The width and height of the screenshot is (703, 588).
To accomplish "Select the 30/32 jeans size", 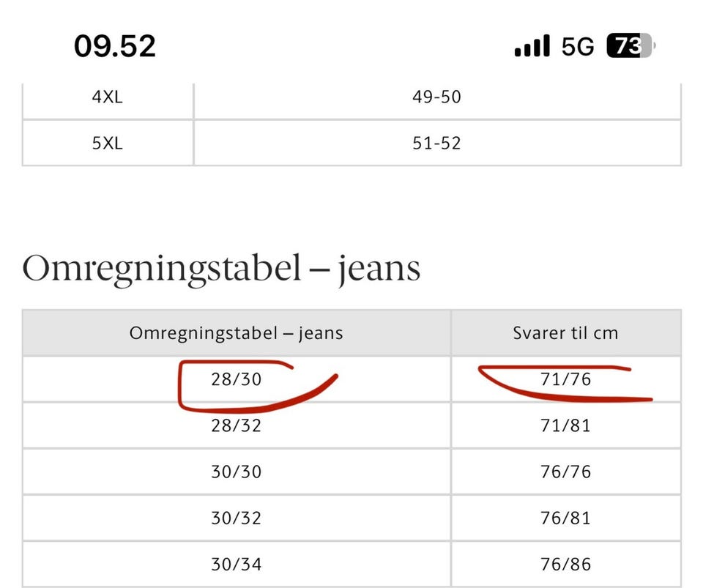I will [x=237, y=518].
